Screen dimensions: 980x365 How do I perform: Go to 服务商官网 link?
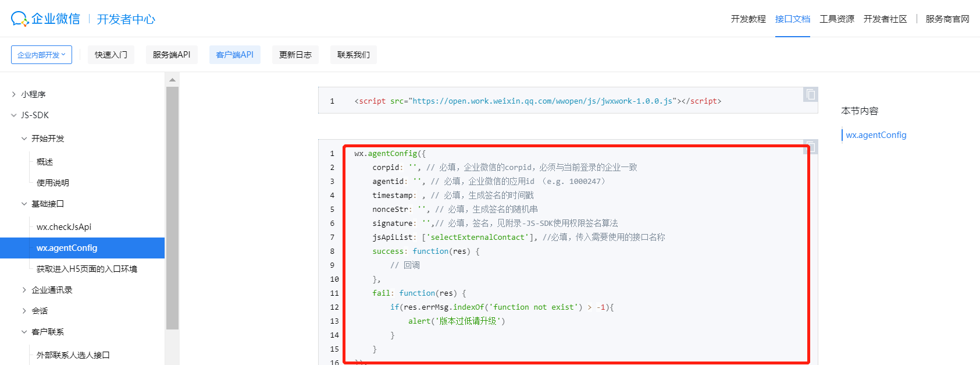click(x=947, y=19)
